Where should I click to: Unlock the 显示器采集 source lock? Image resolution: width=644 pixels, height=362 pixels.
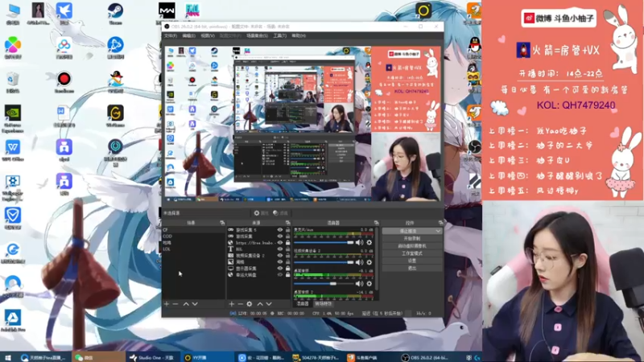[x=288, y=268]
